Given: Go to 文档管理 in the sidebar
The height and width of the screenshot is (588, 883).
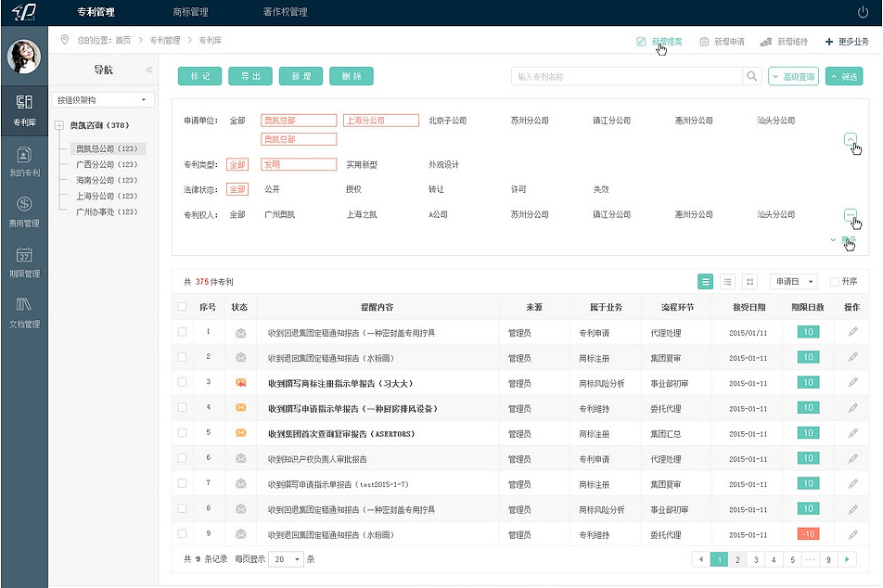Looking at the screenshot, I should tap(24, 311).
